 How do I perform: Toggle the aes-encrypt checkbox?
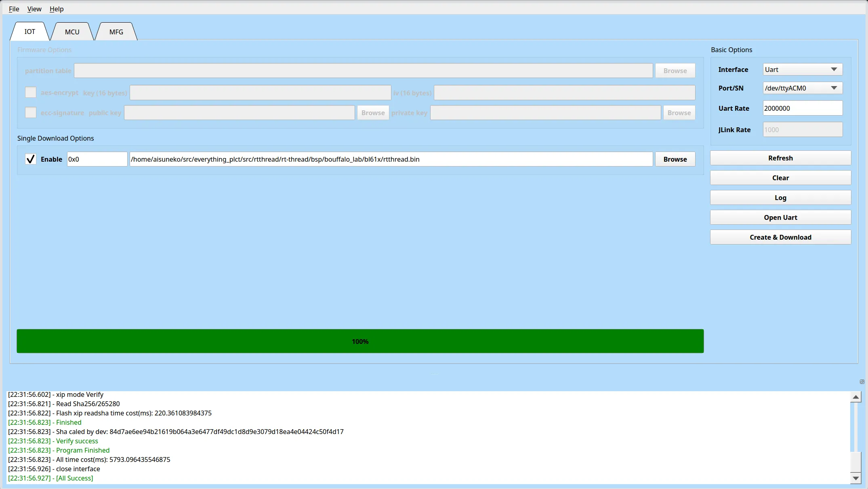click(x=31, y=93)
